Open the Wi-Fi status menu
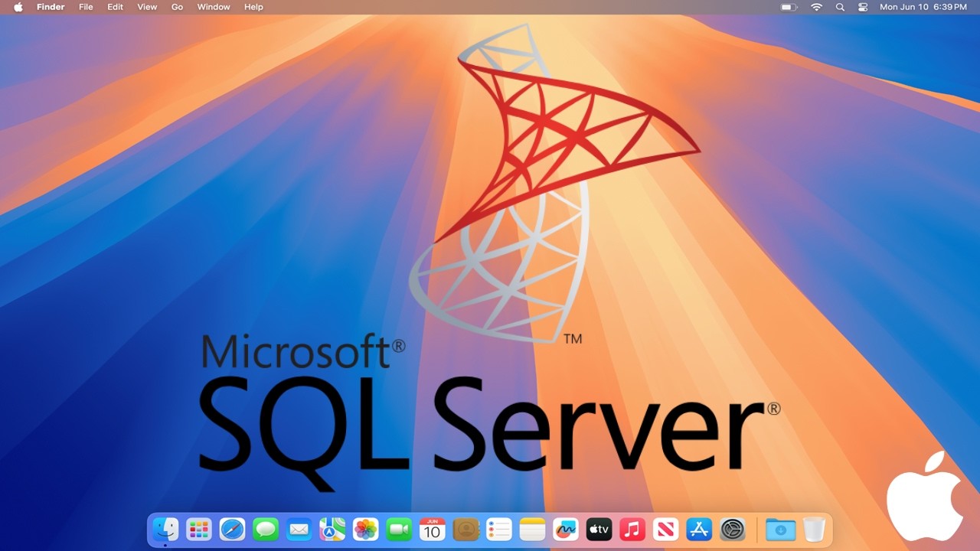This screenshot has height=551, width=980. click(816, 7)
